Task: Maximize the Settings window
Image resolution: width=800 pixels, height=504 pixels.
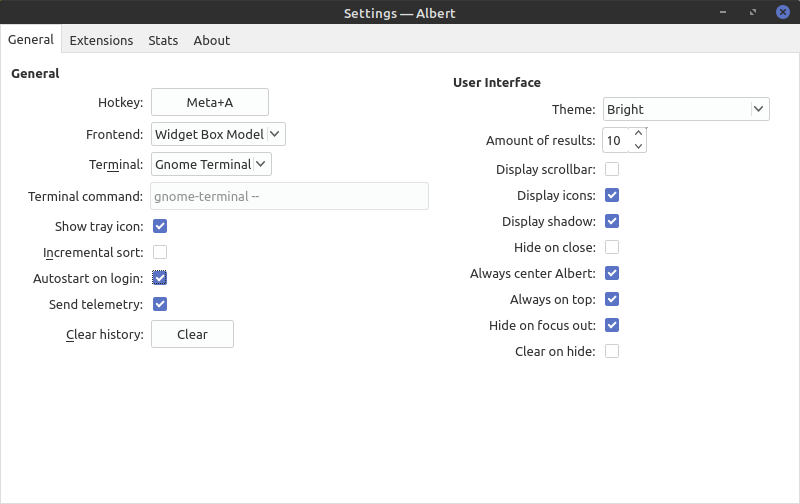Action: click(x=753, y=12)
